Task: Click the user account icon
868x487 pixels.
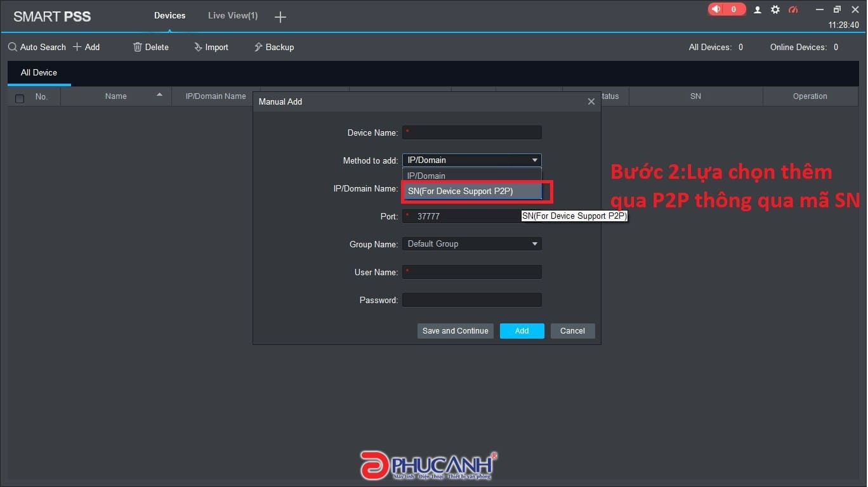Action: (x=758, y=10)
